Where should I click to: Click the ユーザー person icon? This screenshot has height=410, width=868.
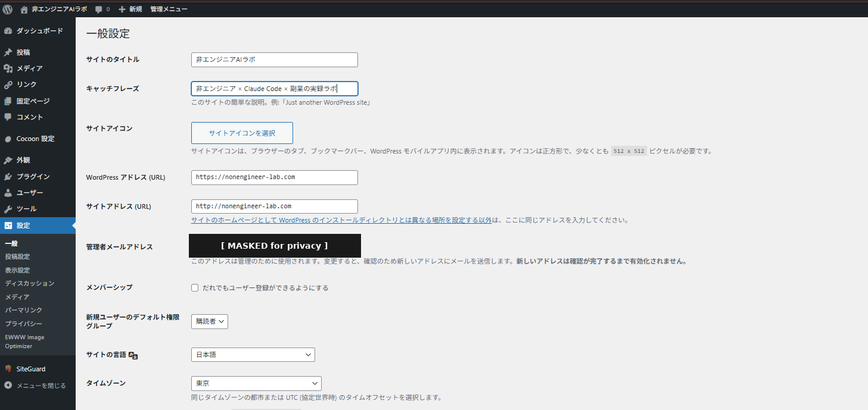click(8, 193)
